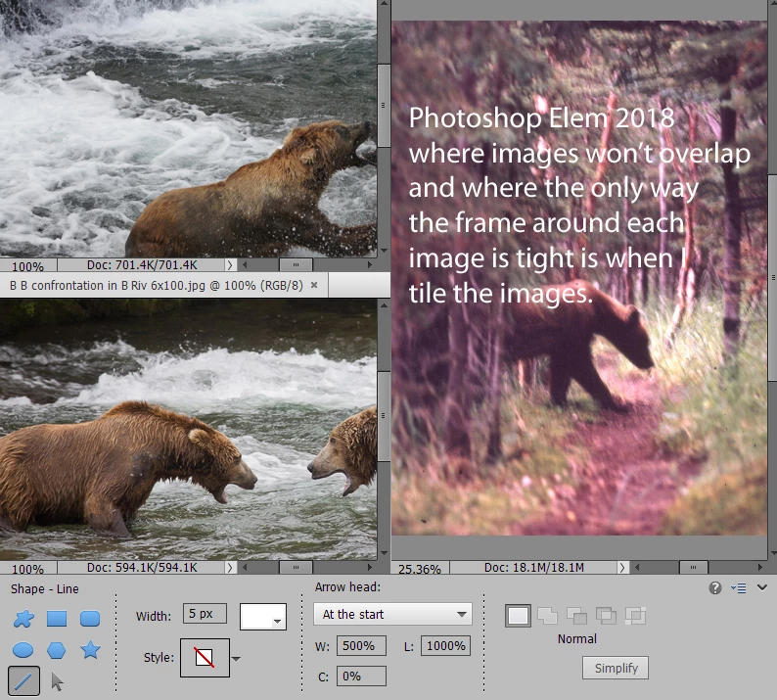Select the Rounded Rectangle shape tool
This screenshot has width=777, height=700.
90,618
